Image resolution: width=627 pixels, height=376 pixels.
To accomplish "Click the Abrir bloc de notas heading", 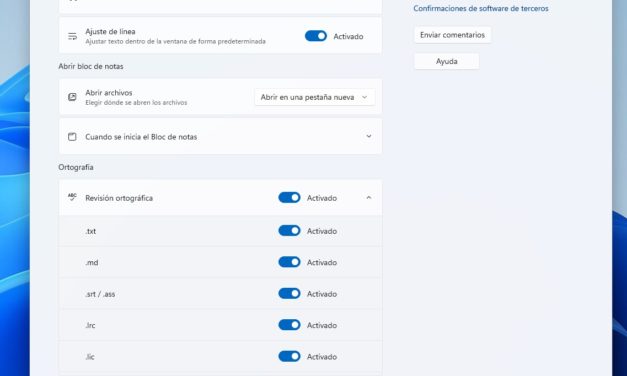I will coord(91,66).
